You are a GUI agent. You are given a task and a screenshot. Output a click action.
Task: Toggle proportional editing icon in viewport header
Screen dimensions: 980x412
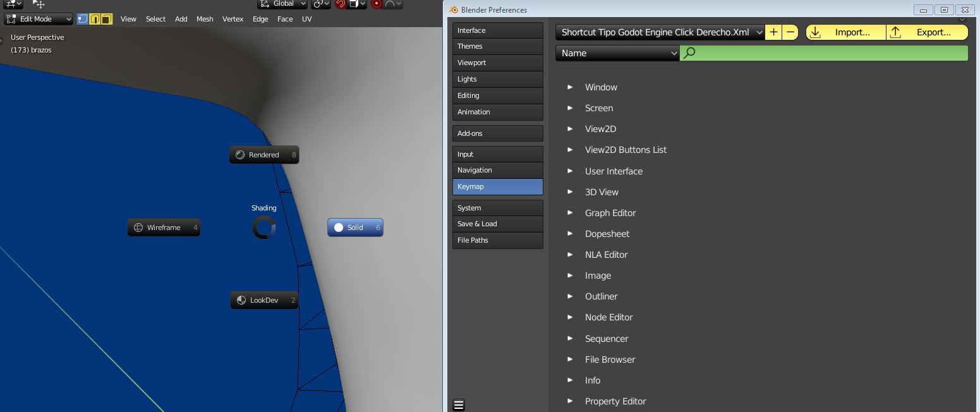click(x=377, y=4)
